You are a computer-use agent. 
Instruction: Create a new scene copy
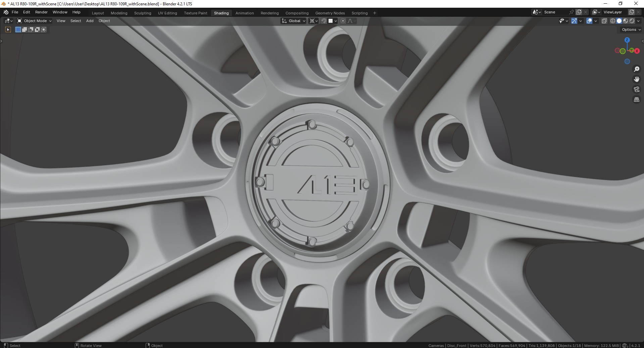(x=579, y=12)
